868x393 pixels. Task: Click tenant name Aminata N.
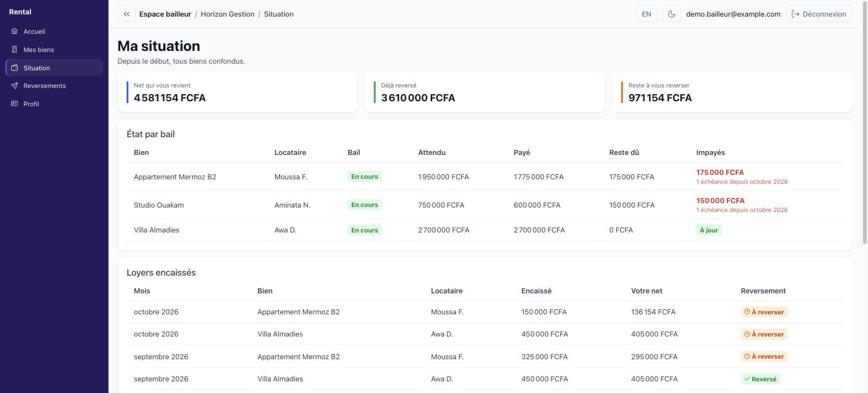click(x=292, y=205)
